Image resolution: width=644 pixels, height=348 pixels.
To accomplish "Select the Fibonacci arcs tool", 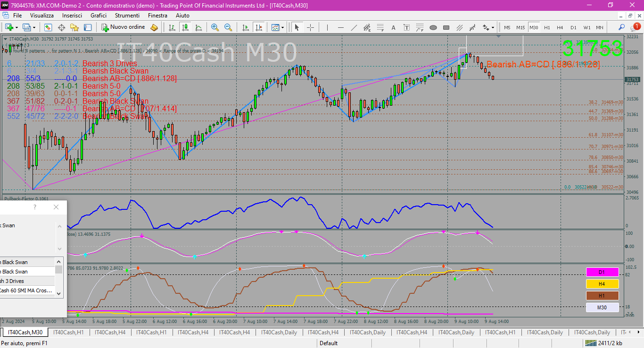I will (x=420, y=27).
